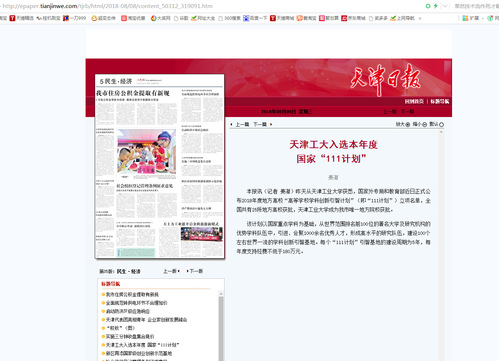Screen dimensions: 499x361
Task: Click the left arrow beside 上一篇
Action: pyautogui.click(x=231, y=124)
